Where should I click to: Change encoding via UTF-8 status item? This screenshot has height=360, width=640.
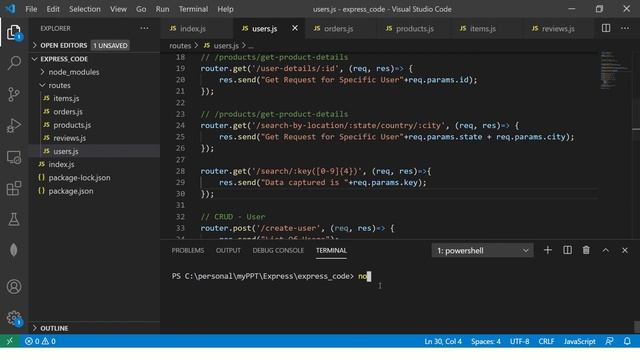coord(519,341)
